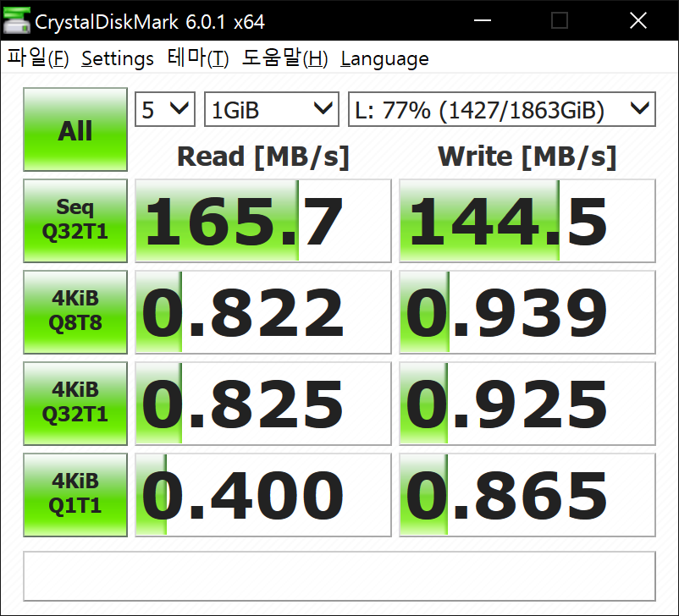Run all benchmarks with the All button

75,129
